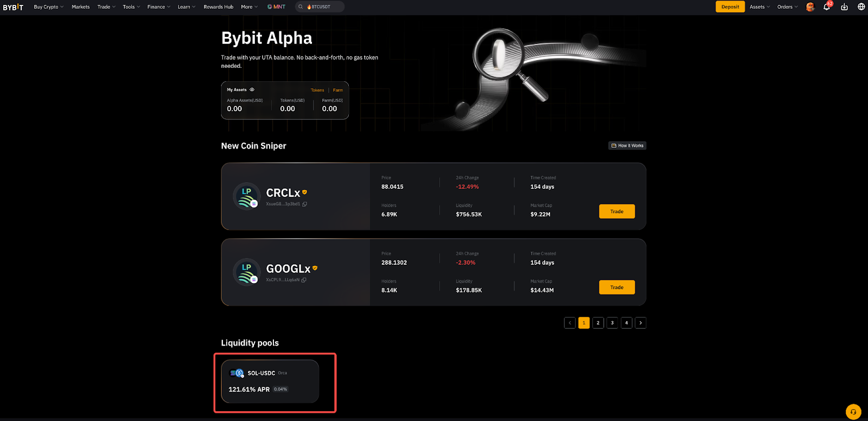Go to Rewards Hub
The width and height of the screenshot is (868, 421).
(218, 7)
